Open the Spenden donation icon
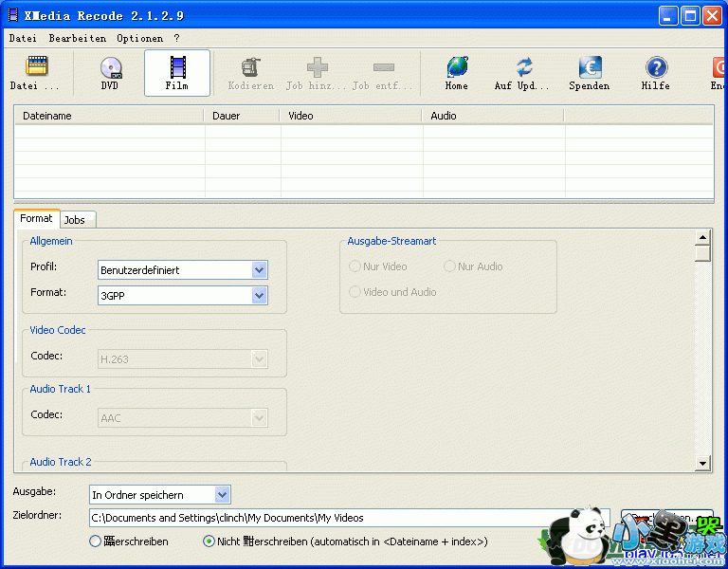This screenshot has width=728, height=569. point(590,68)
